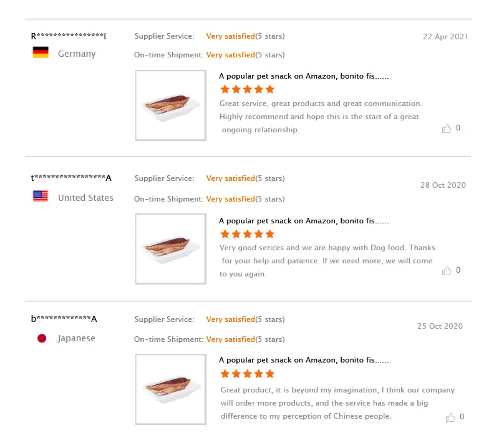
Task: Click the Germany flag icon
Action: click(41, 53)
